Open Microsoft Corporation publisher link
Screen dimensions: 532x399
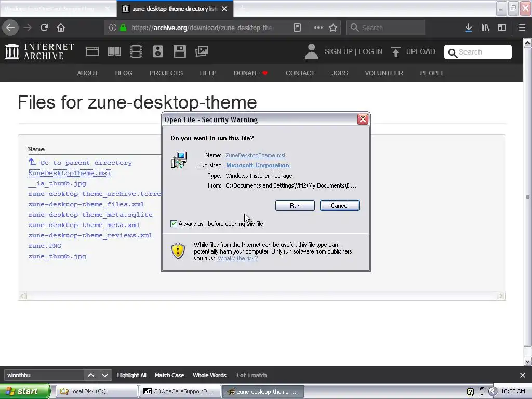coord(258,165)
